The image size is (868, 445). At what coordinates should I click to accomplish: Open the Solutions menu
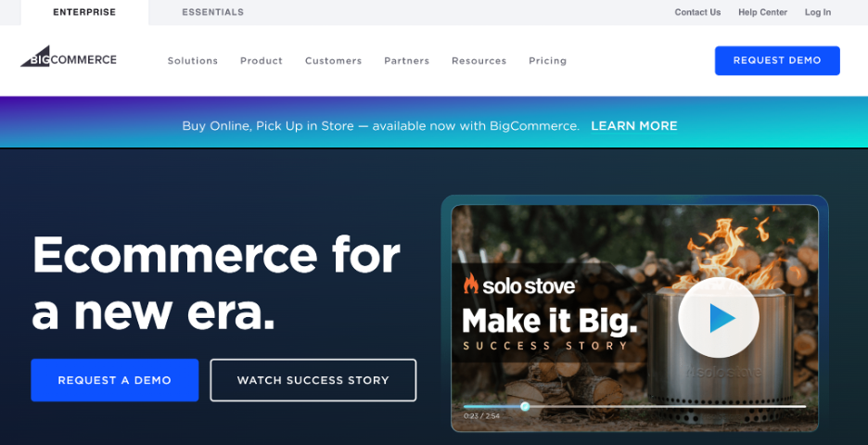(x=193, y=61)
